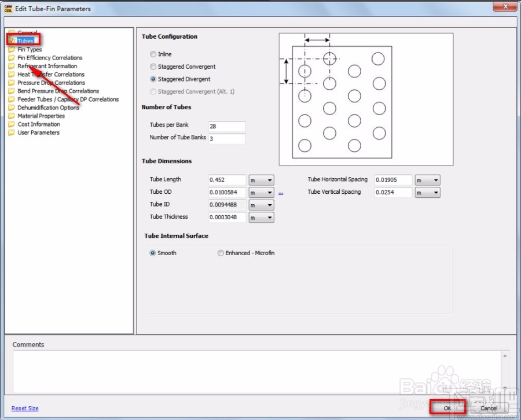
Task: Click the Bend Pressure Drop Correlations folder icon
Action: 12,91
